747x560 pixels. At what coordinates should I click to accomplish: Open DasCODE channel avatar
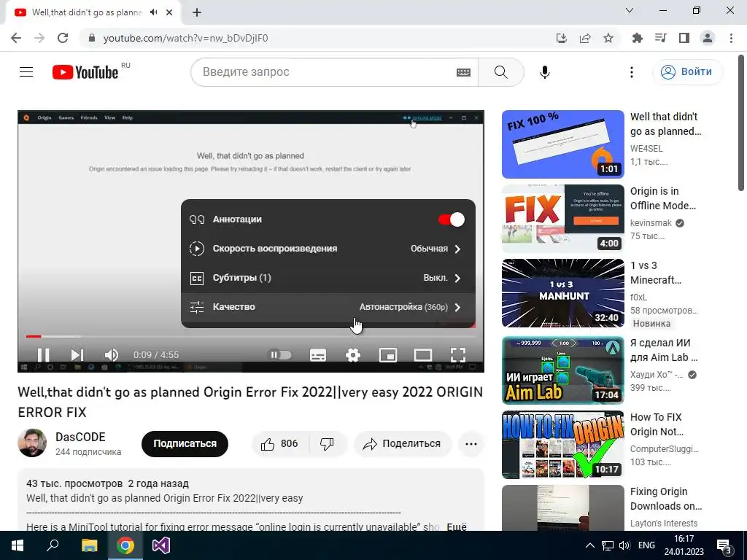click(32, 443)
